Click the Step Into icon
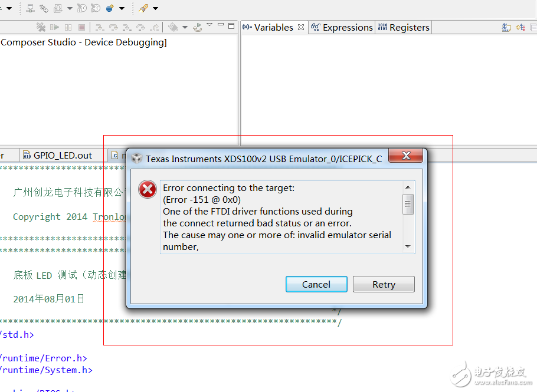Viewport: 537px width, 392px height. (x=100, y=27)
